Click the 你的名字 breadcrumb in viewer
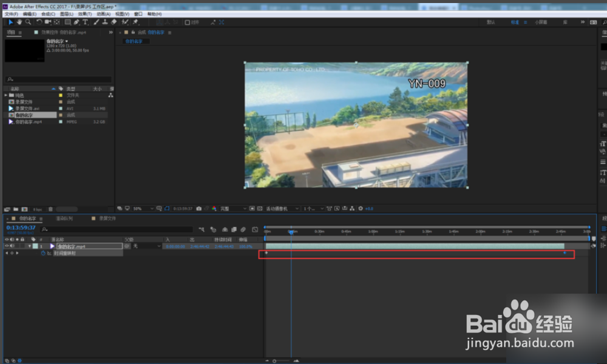Screen dimensions: 607x364 pos(134,41)
